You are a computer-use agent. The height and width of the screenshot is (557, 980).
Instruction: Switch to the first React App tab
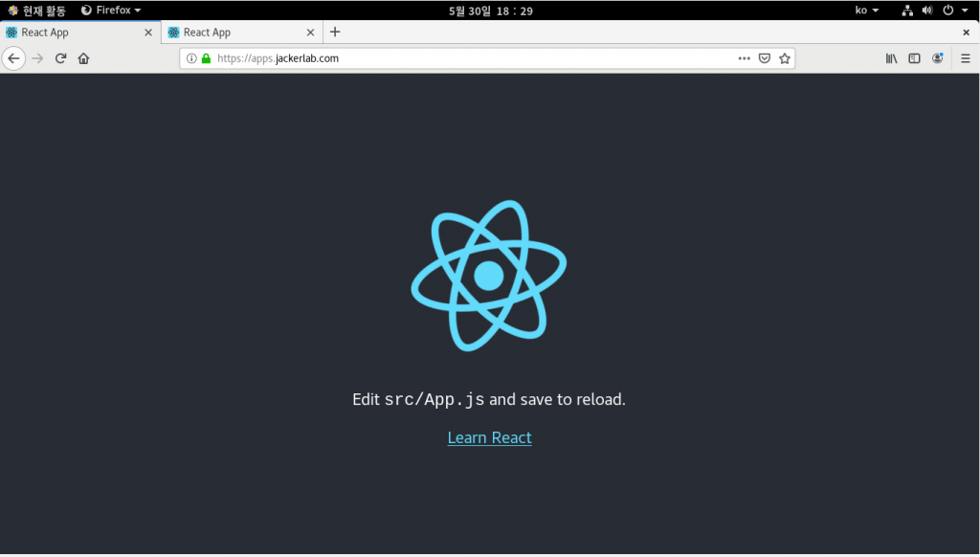80,32
